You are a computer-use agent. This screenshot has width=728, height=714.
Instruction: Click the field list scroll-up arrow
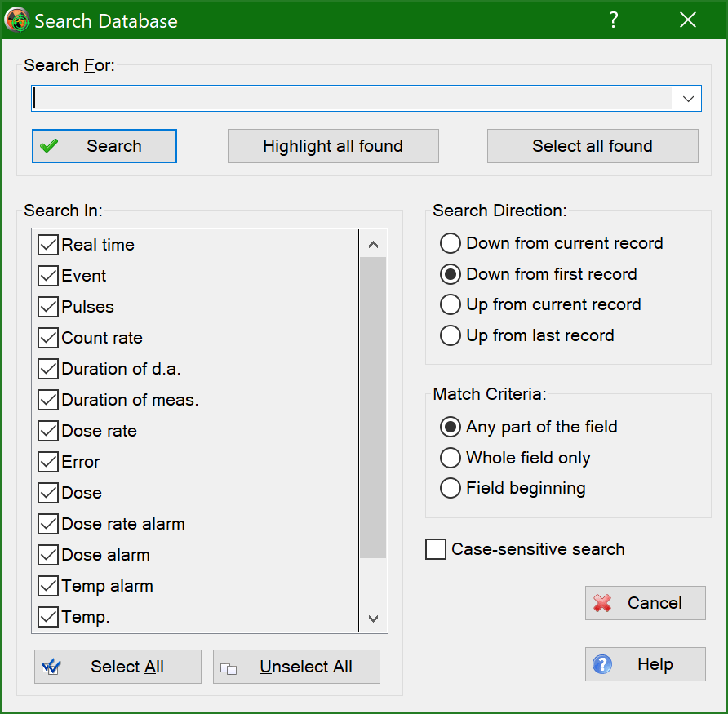pyautogui.click(x=373, y=244)
